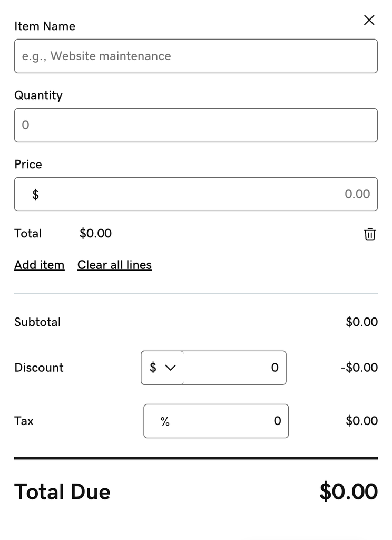Click the Tax amount $0.00 value

(x=361, y=421)
